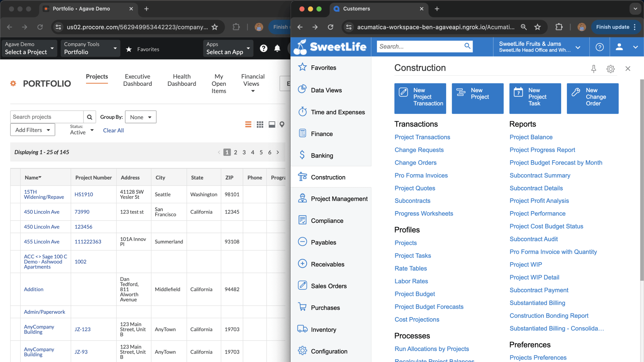Open 15TH Widening/Repave project
The image size is (644, 362).
(44, 194)
